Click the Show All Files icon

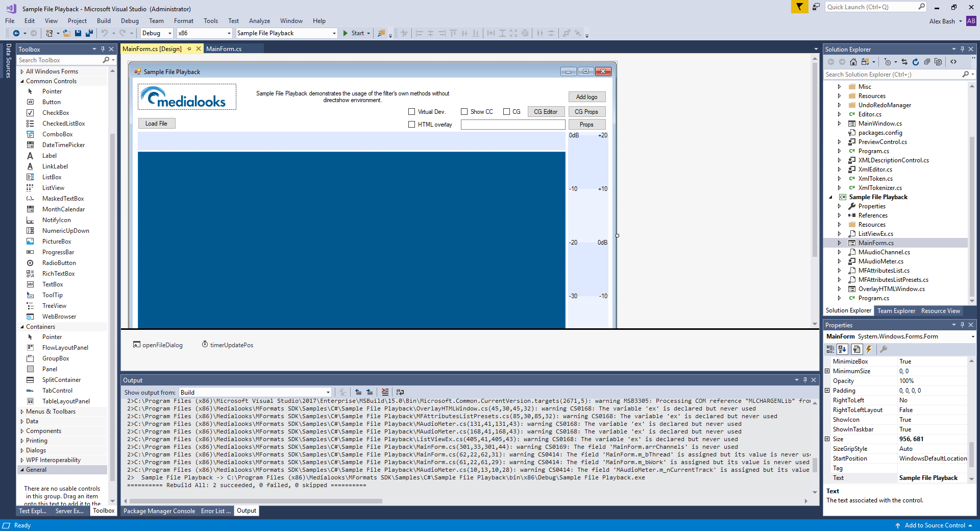pos(938,62)
